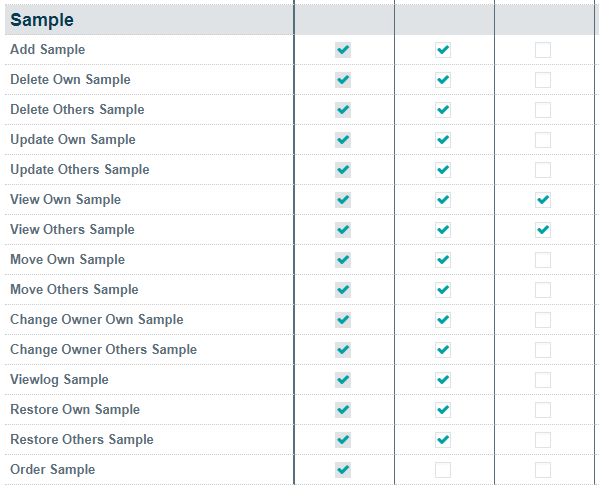Uncheck Restore Others Sample in second column
Viewport: 599px width, 485px height.
click(x=443, y=440)
